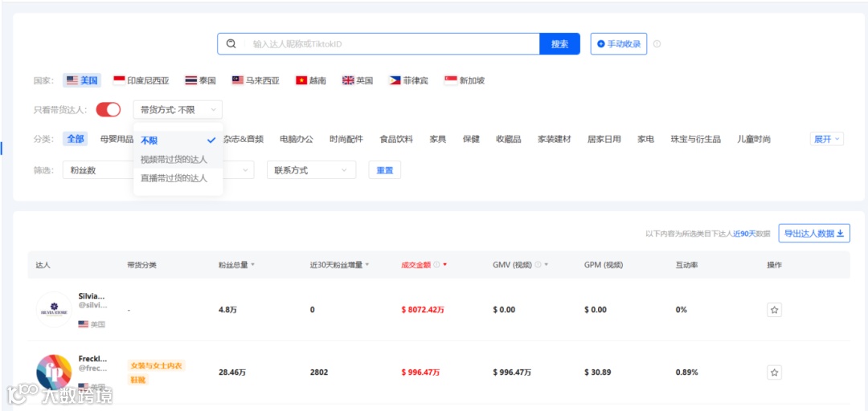Open the Silvia creator name link
The width and height of the screenshot is (868, 411).
[92, 296]
